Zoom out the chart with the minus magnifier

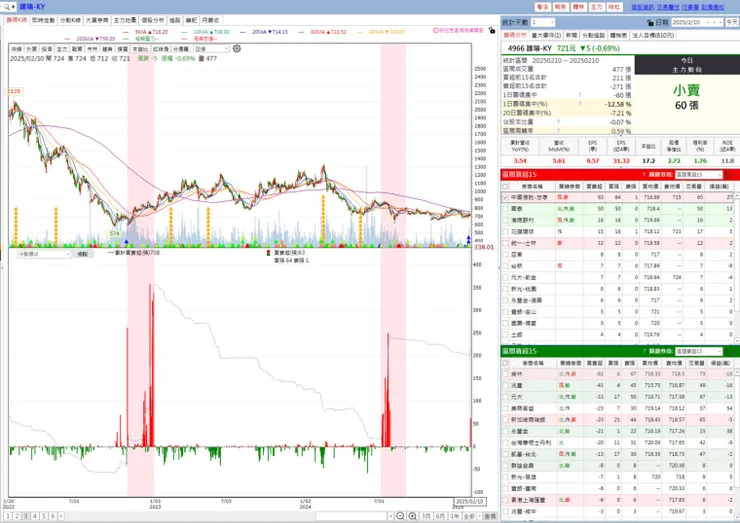[x=400, y=516]
